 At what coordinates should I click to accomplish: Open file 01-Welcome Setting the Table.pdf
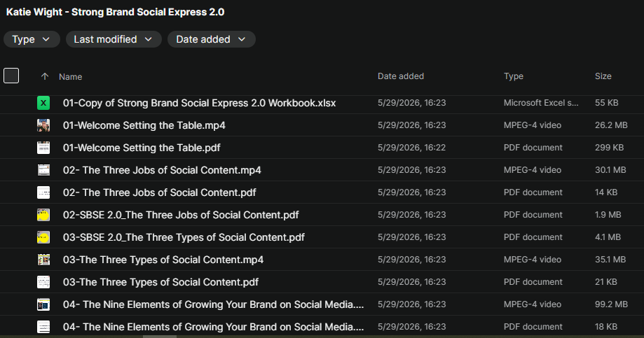[x=142, y=148]
